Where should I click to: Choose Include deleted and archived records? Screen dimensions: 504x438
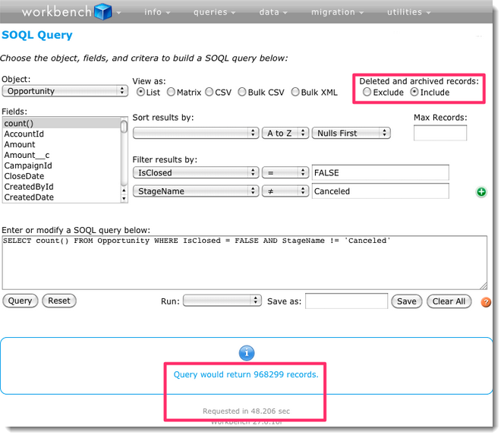click(414, 92)
